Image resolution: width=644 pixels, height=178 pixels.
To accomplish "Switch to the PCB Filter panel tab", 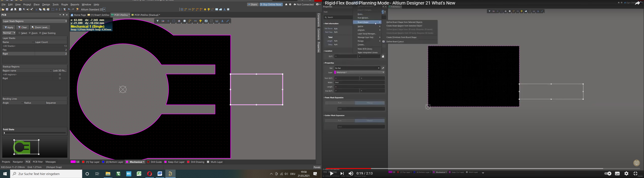I will pyautogui.click(x=38, y=162).
